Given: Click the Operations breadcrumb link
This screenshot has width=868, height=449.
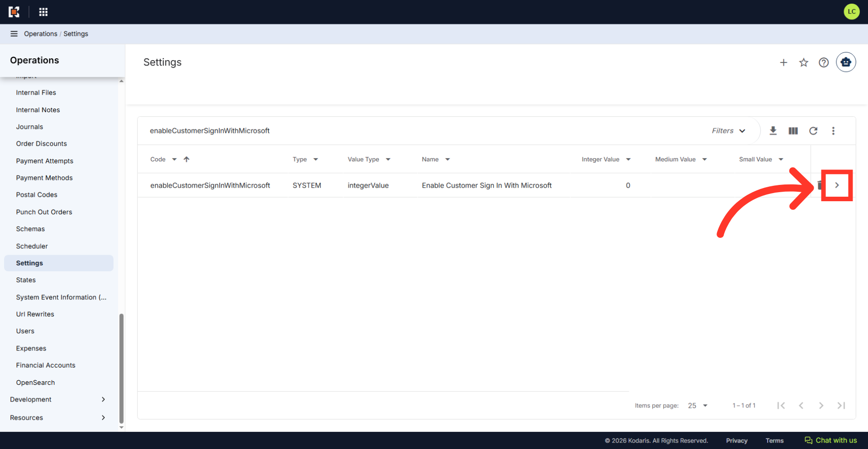Looking at the screenshot, I should [41, 34].
